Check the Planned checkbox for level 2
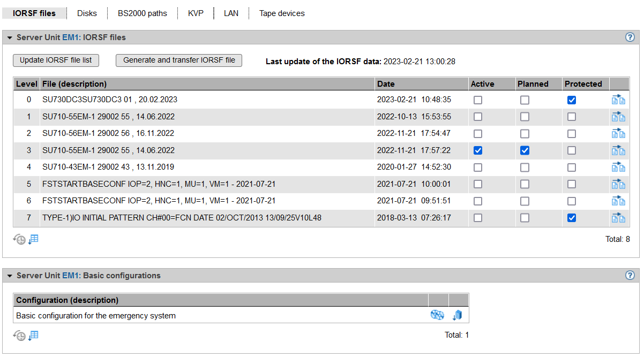Screen dimensions: 644x358 (525, 134)
